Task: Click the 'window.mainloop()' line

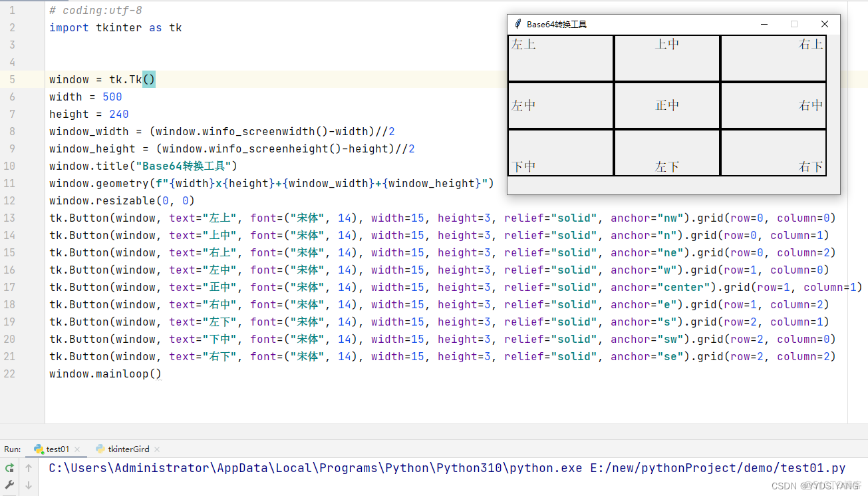Action: (x=105, y=374)
